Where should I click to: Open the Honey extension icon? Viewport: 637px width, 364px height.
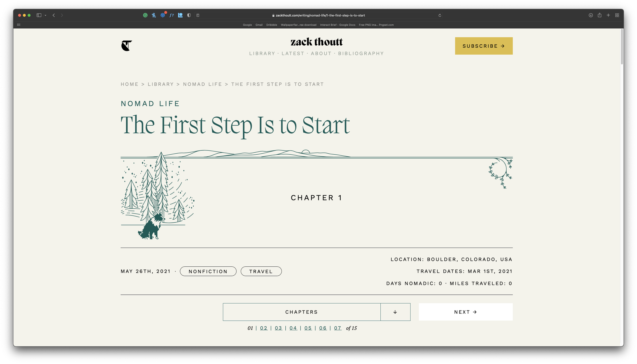point(154,15)
